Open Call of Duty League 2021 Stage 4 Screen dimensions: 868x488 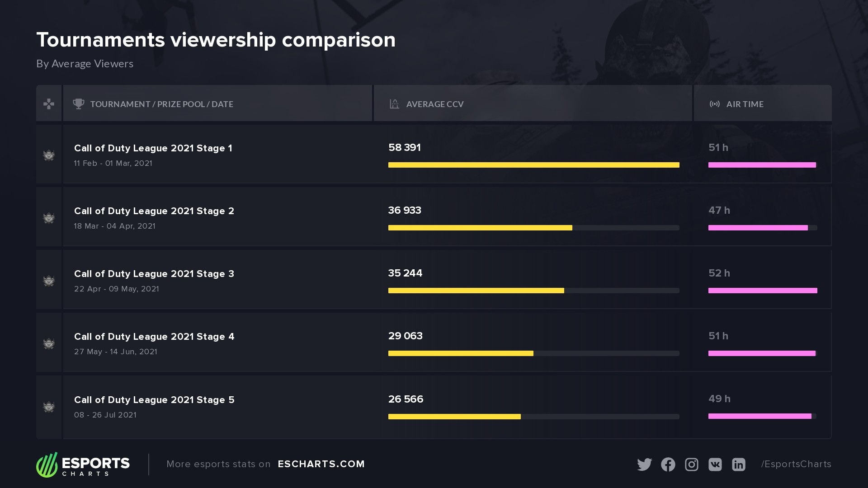click(154, 337)
